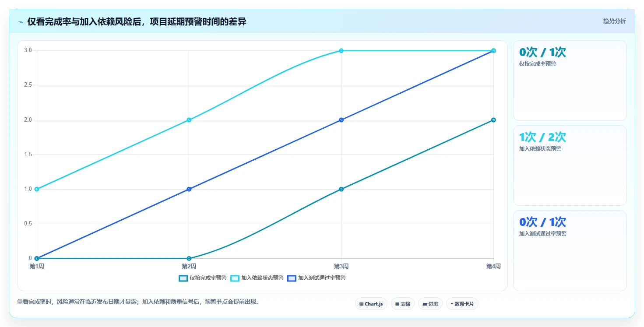
Task: Click the 加入测试通过率预警 data point at 第2周
Action: (x=189, y=189)
